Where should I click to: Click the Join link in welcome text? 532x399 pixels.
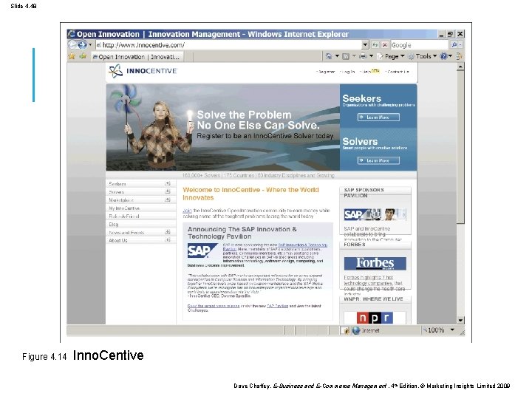187,211
